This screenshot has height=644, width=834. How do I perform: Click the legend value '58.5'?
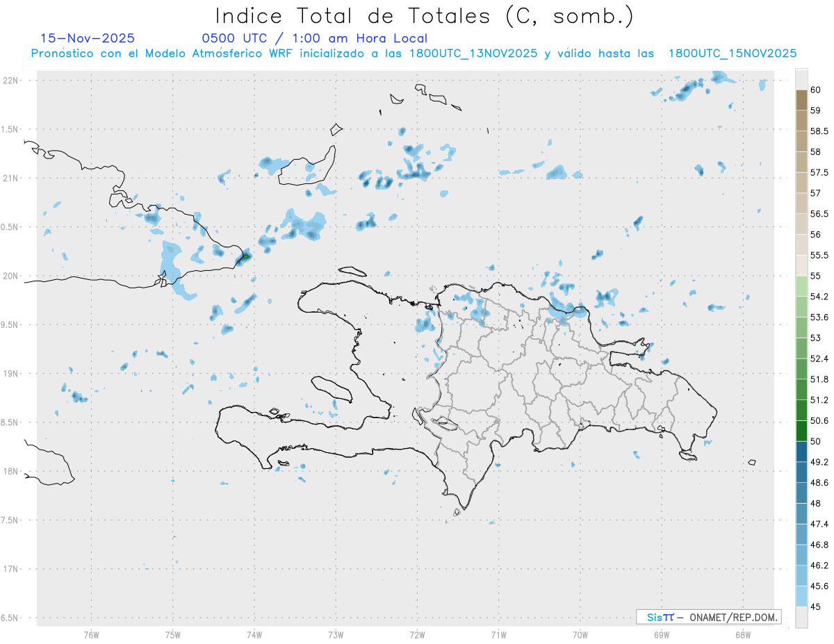tap(819, 131)
